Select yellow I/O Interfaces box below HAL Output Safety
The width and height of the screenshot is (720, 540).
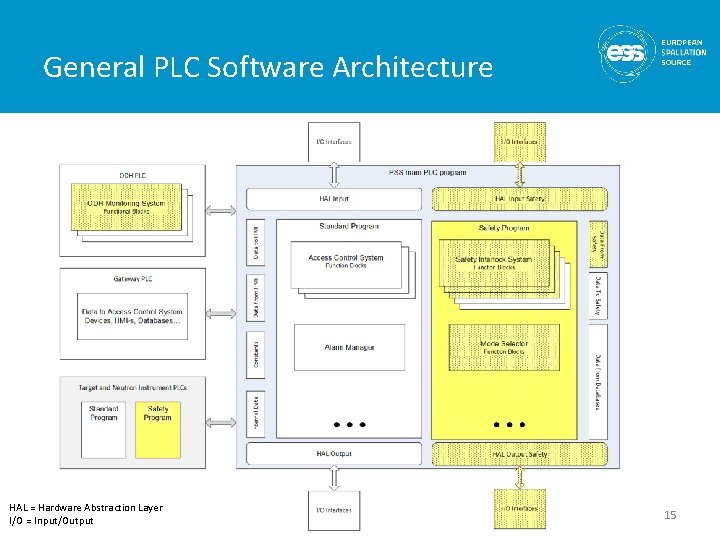pyautogui.click(x=520, y=509)
